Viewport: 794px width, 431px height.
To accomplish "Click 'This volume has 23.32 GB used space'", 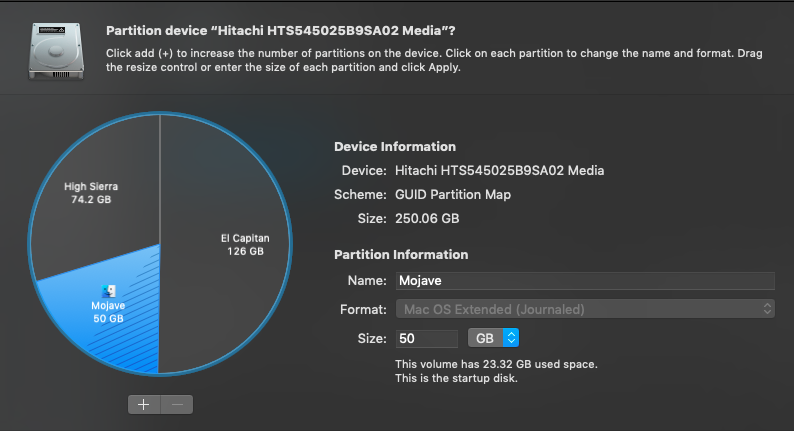I will point(496,364).
